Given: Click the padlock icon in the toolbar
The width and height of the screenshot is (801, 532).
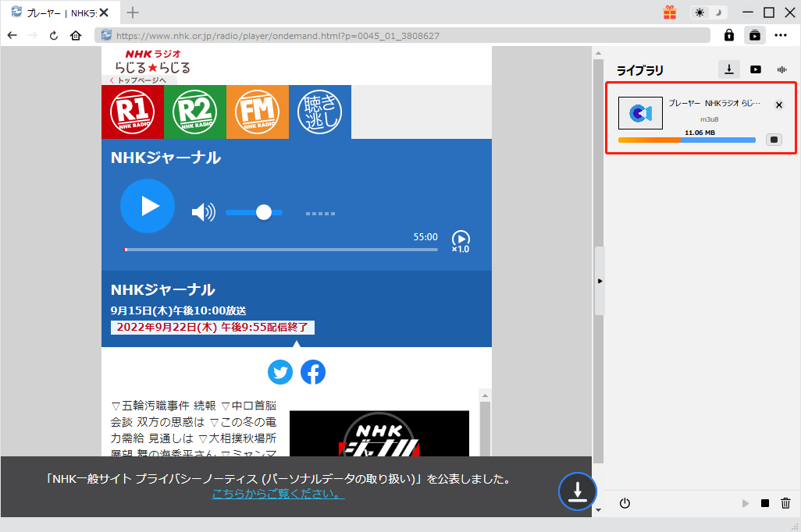Looking at the screenshot, I should point(729,35).
